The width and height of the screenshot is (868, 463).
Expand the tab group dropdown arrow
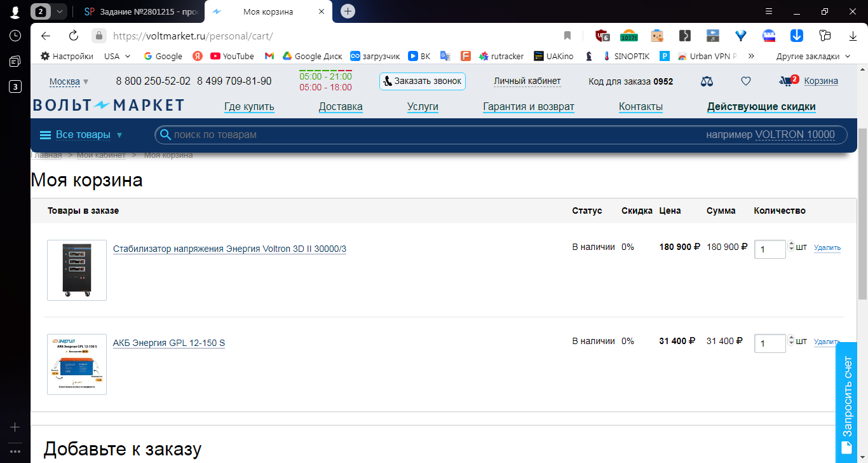pos(59,11)
